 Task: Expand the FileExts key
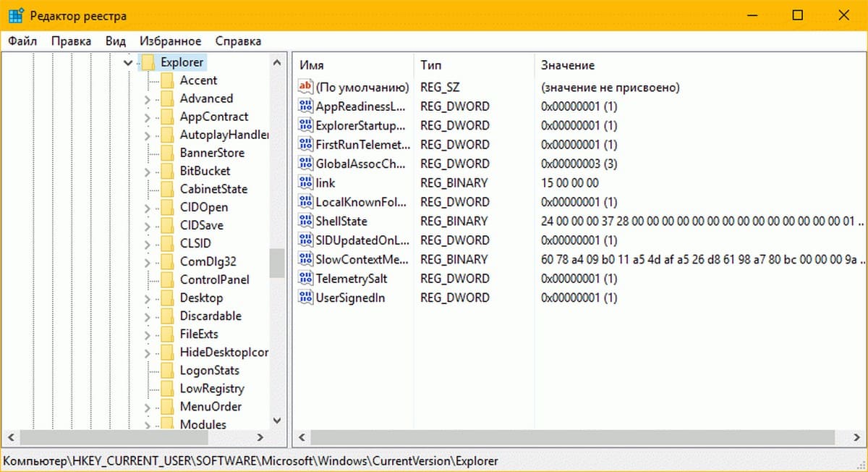[147, 334]
